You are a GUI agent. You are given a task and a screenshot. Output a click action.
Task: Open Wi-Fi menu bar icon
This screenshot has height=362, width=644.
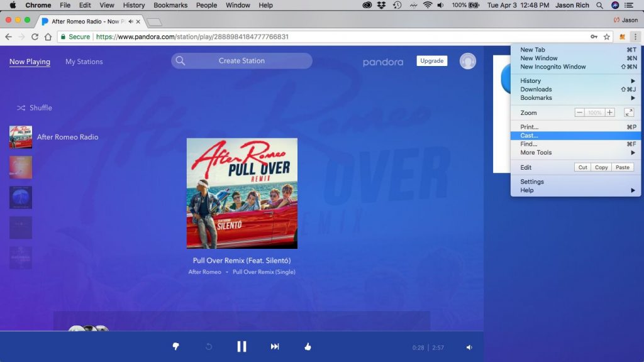click(x=428, y=5)
